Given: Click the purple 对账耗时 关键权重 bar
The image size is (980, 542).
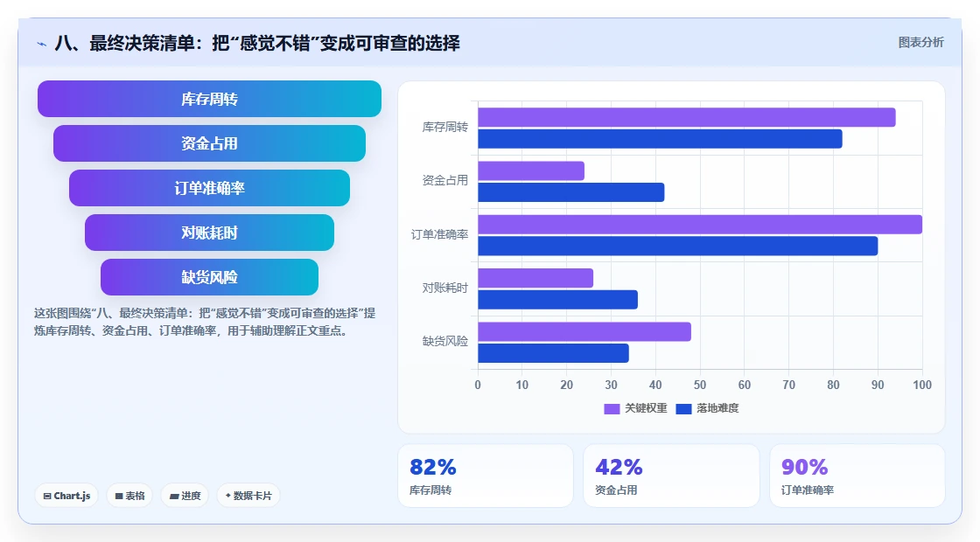Looking at the screenshot, I should (x=535, y=278).
